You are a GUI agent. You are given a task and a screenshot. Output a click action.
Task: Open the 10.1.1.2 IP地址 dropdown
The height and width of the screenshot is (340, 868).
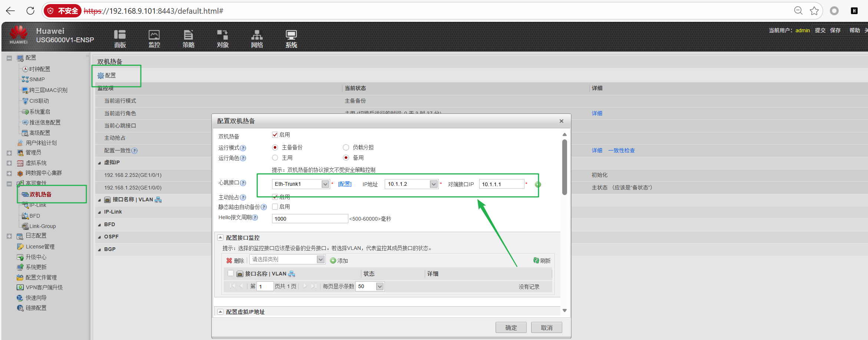434,184
